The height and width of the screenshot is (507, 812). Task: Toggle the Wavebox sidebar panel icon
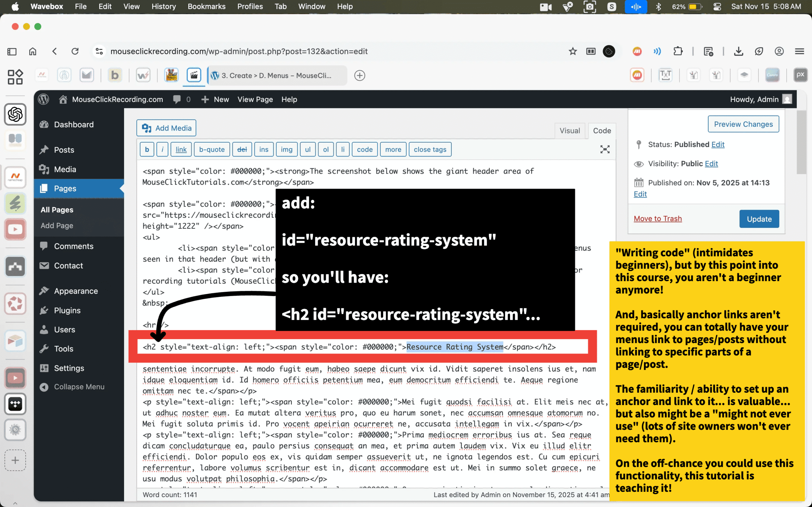tap(12, 51)
